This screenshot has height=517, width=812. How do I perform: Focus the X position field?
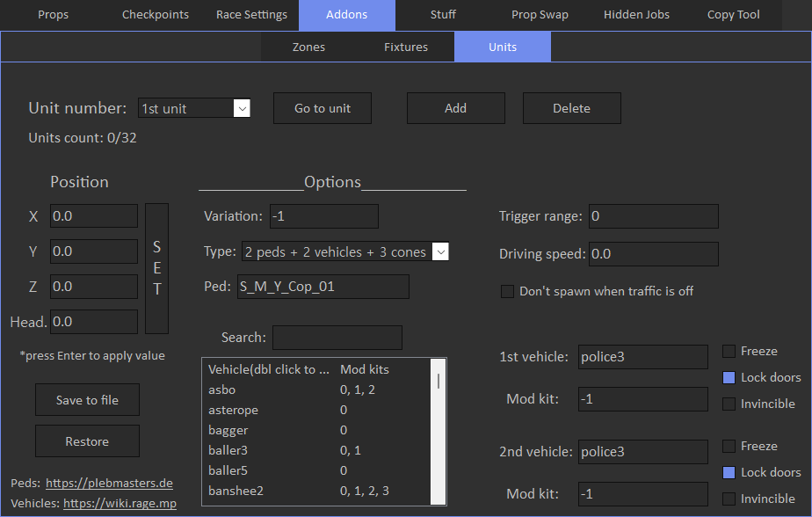pos(94,216)
